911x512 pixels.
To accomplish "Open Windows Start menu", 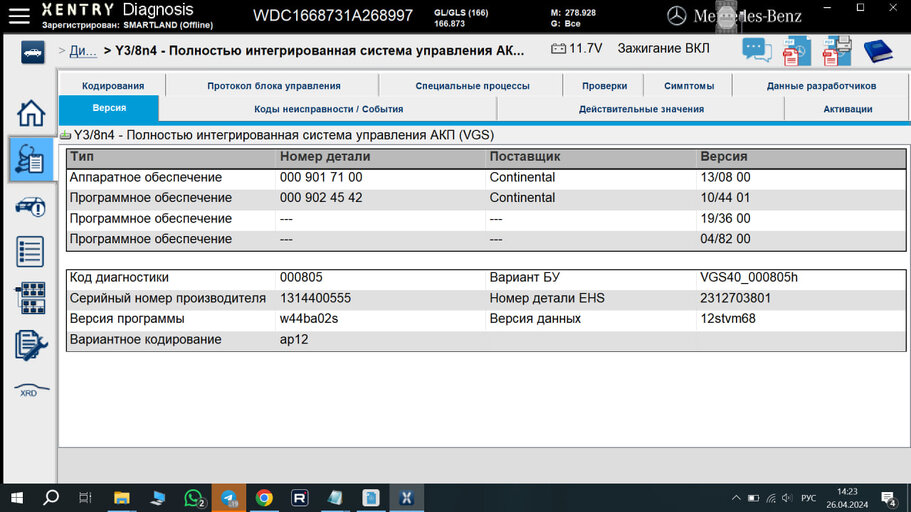I will 17,498.
